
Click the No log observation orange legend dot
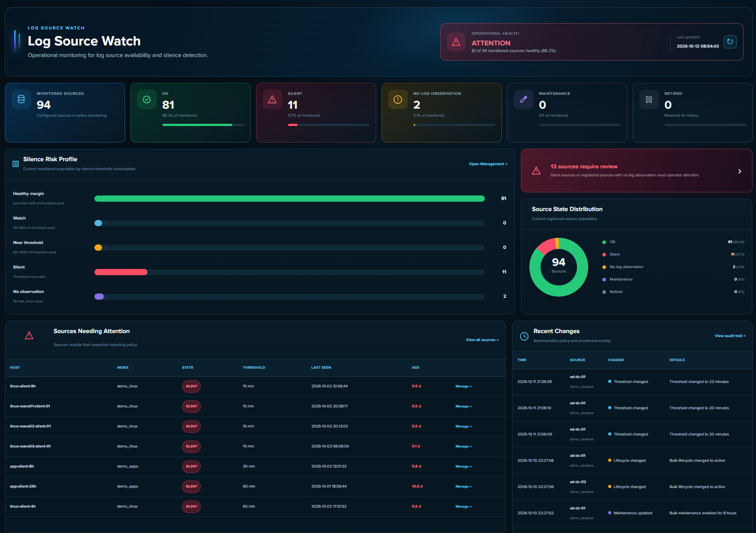[604, 267]
